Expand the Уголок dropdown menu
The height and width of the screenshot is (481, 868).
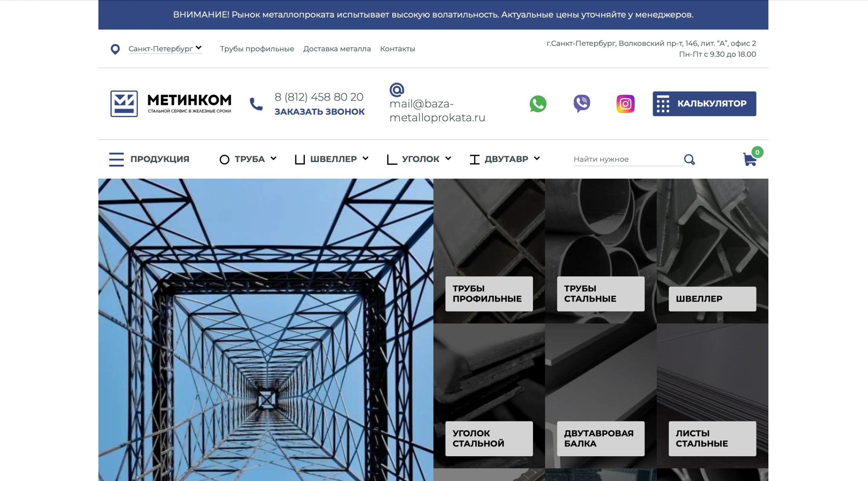[x=420, y=159]
